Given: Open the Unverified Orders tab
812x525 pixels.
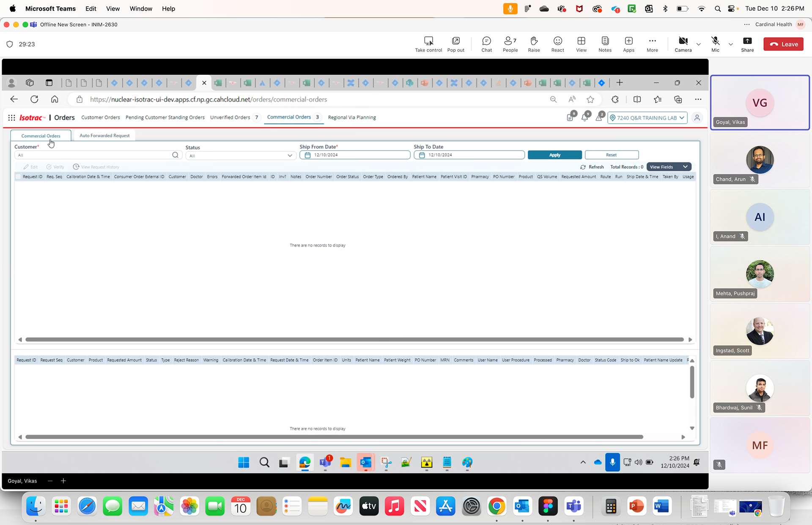Looking at the screenshot, I should pyautogui.click(x=230, y=118).
